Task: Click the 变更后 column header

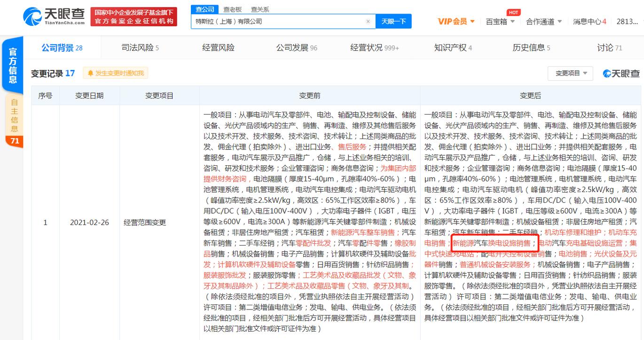Action: point(530,95)
